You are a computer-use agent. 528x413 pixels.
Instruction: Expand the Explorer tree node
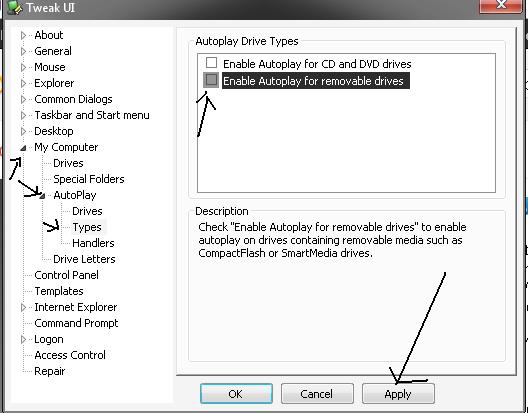23,83
